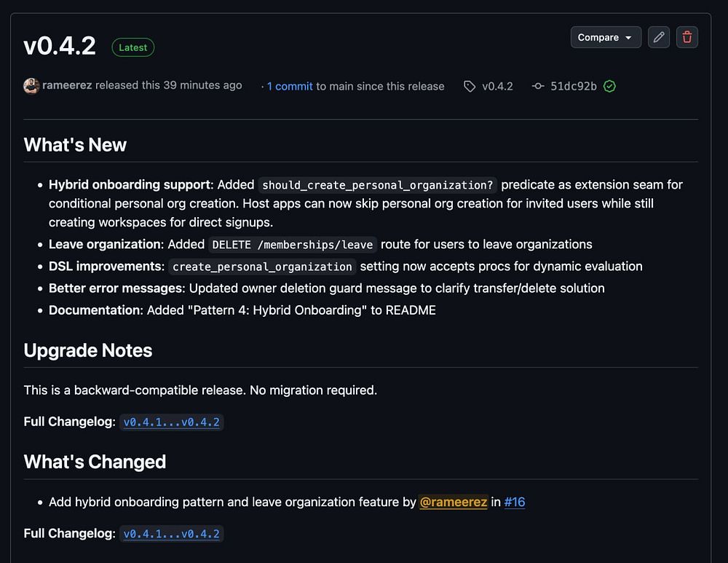Screen dimensions: 728x563
Task: Click the @rameerez mention
Action: pyautogui.click(x=454, y=502)
